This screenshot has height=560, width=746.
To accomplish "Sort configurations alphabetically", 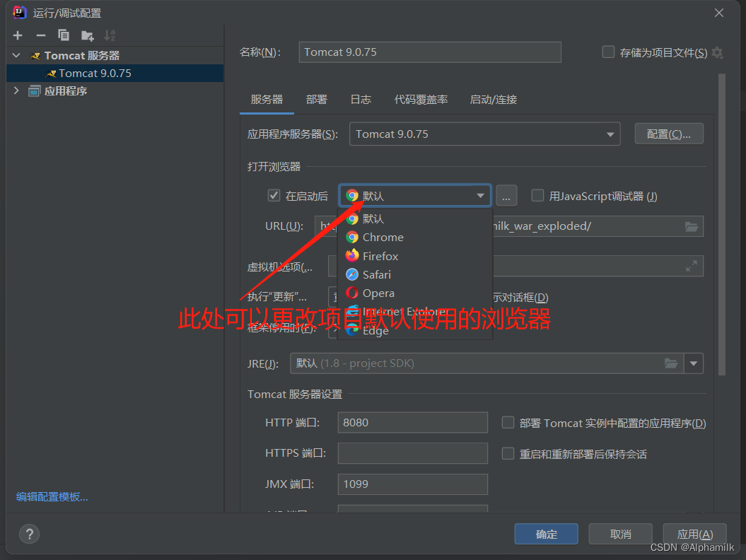I will point(110,35).
